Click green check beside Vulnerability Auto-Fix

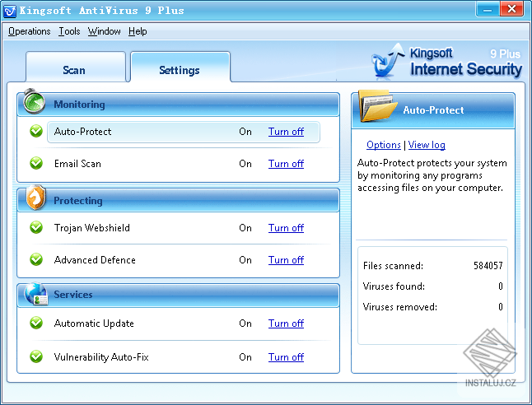36,356
